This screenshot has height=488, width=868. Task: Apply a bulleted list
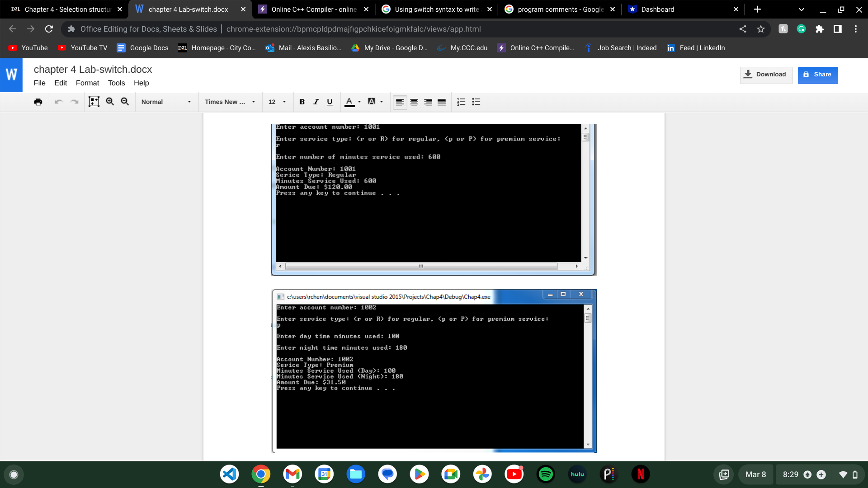pos(476,102)
